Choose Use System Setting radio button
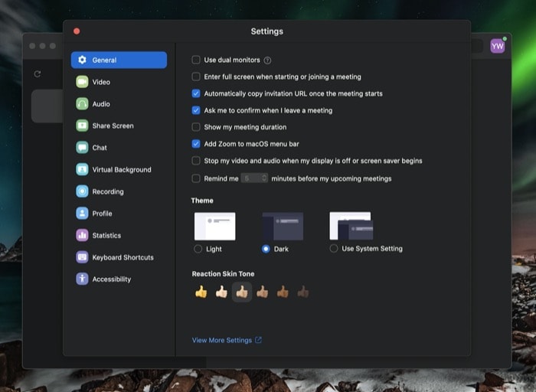This screenshot has width=536, height=392. pos(334,249)
